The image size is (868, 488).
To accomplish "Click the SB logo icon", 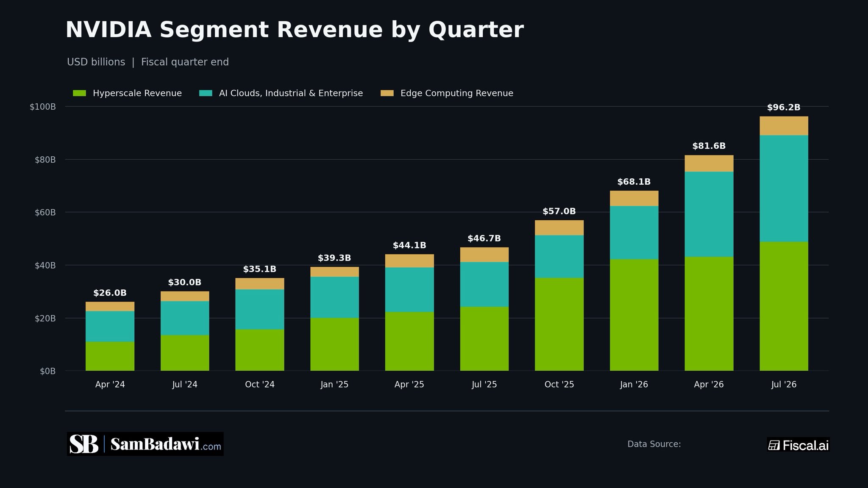I will (84, 444).
